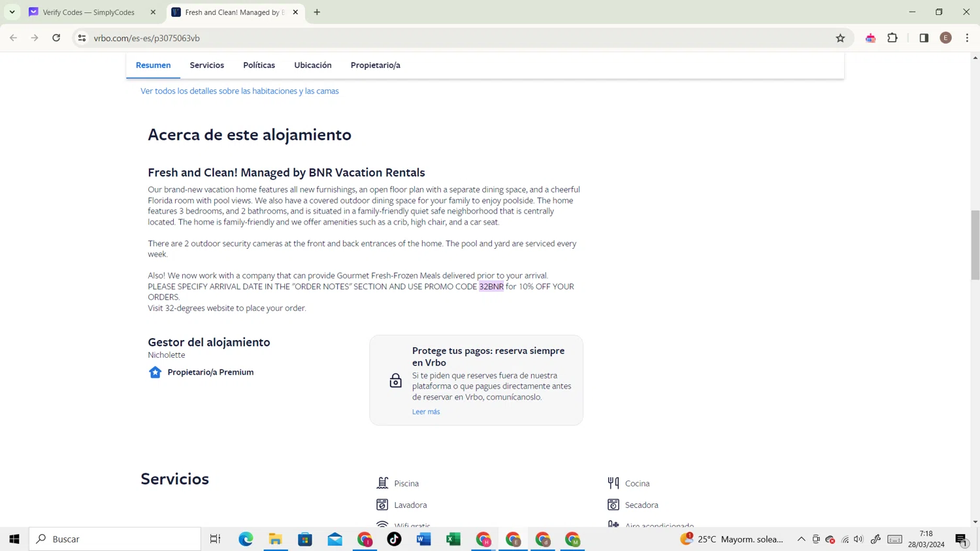Click the Gestor del alojamiento heading

[x=209, y=342]
